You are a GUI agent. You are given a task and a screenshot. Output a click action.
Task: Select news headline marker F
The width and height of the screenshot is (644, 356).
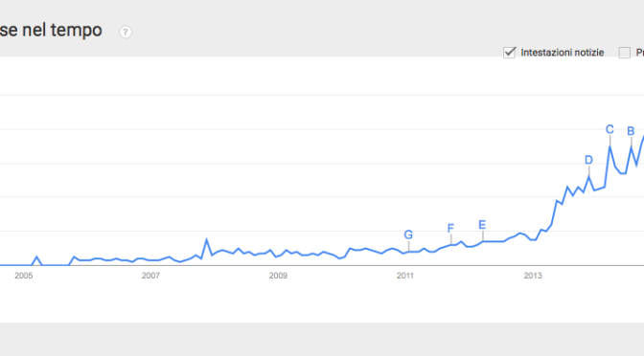point(450,228)
